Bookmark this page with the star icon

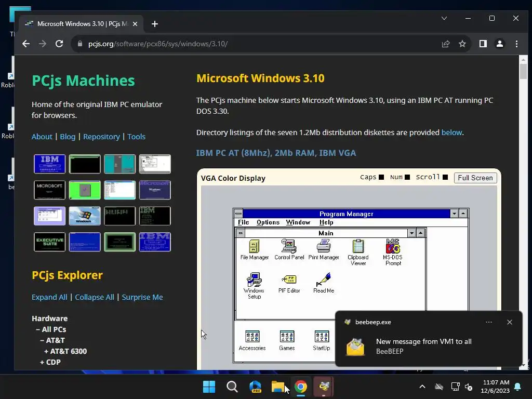(462, 44)
